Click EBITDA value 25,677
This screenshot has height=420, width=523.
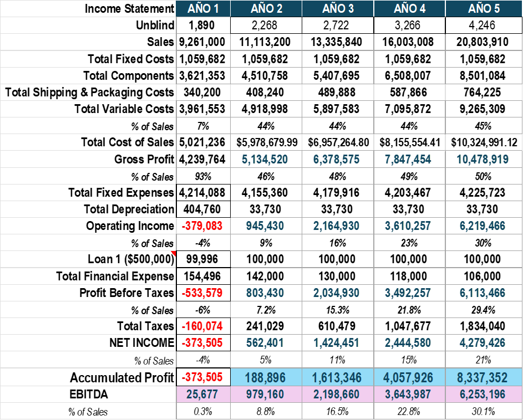click(202, 395)
